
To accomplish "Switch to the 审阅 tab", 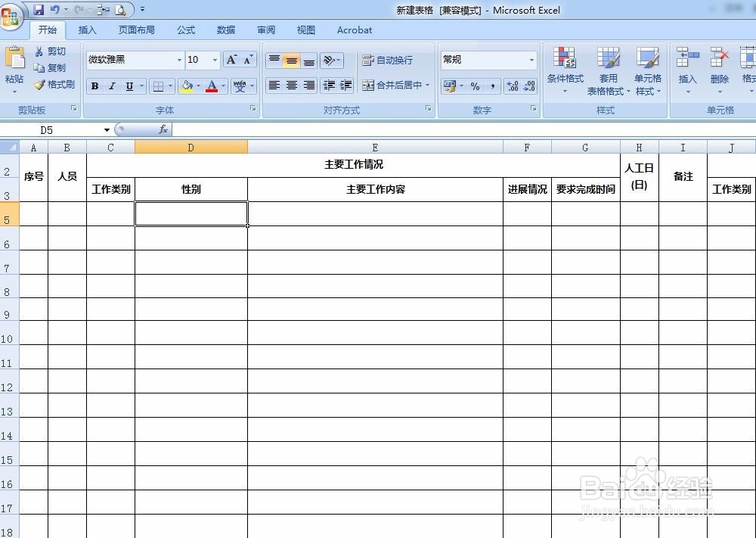I will (265, 30).
